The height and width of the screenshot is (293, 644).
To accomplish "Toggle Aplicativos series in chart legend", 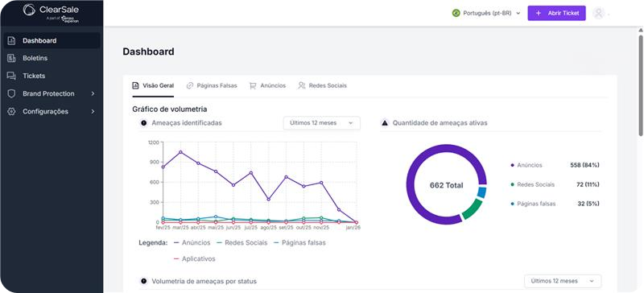I will pos(195,259).
